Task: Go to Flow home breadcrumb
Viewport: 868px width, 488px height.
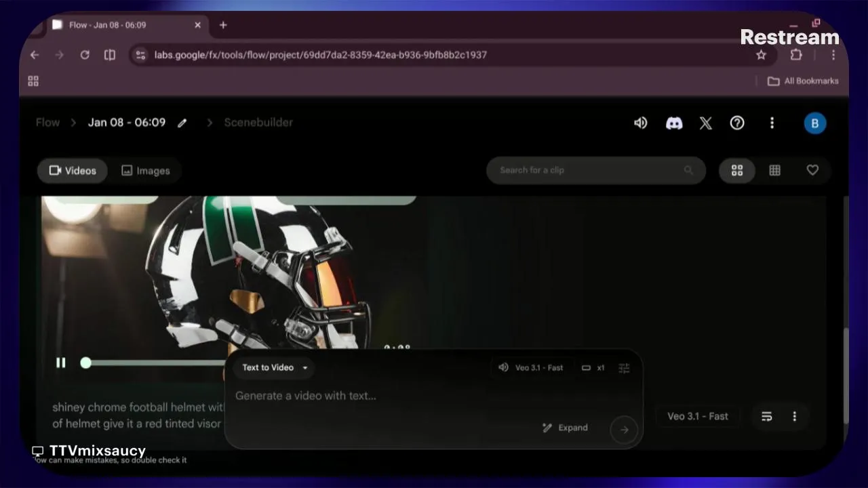Action: (x=47, y=123)
